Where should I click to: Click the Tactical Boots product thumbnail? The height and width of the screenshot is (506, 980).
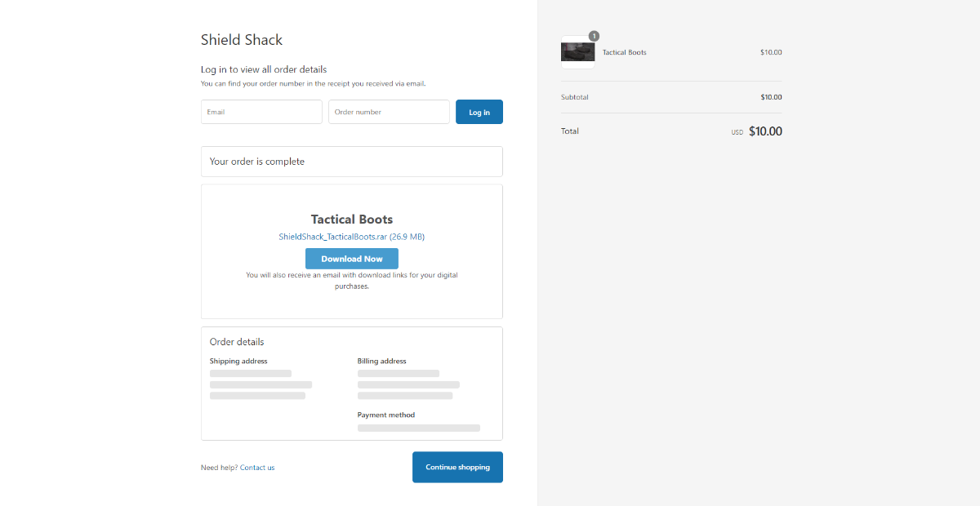(577, 52)
